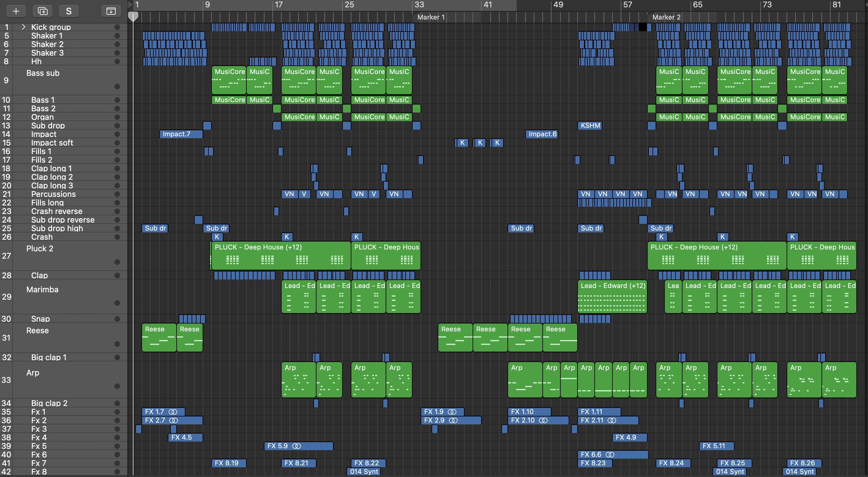Select the Snap track header
868x477 pixels.
coord(64,318)
